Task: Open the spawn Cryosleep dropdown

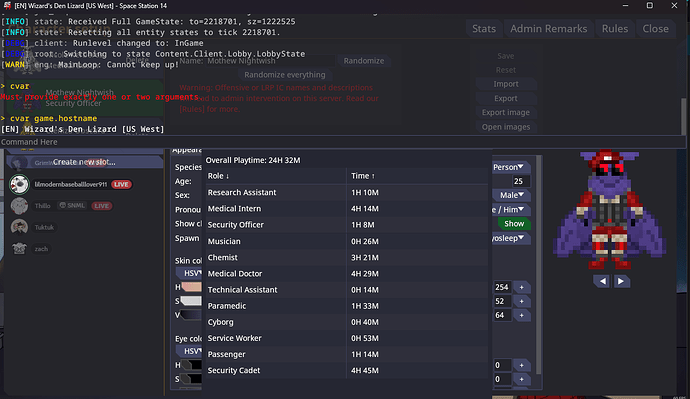Action: 510,238
